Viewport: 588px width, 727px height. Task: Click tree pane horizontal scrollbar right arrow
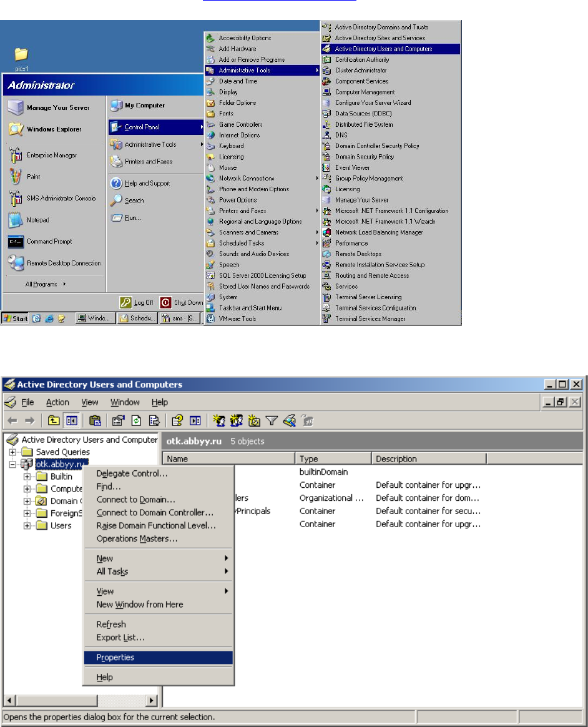pos(152,701)
